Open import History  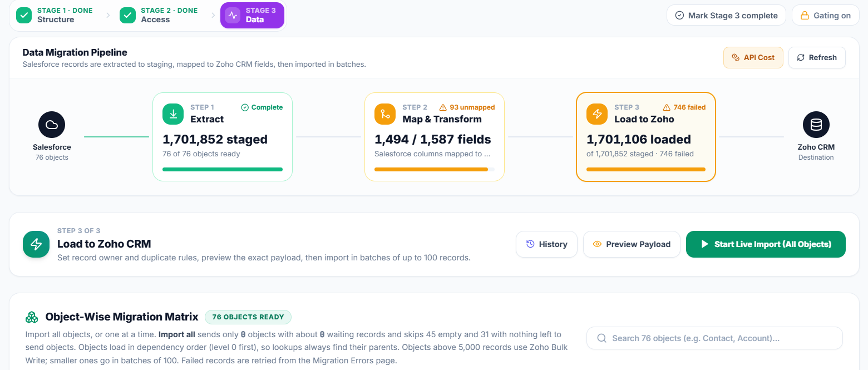coord(547,244)
